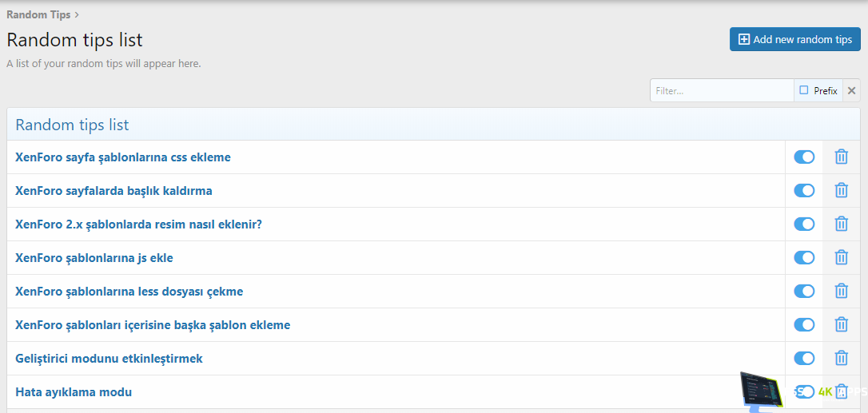Open 'XenForo şablonları içerisine başka şablon ekleme'

(x=153, y=325)
